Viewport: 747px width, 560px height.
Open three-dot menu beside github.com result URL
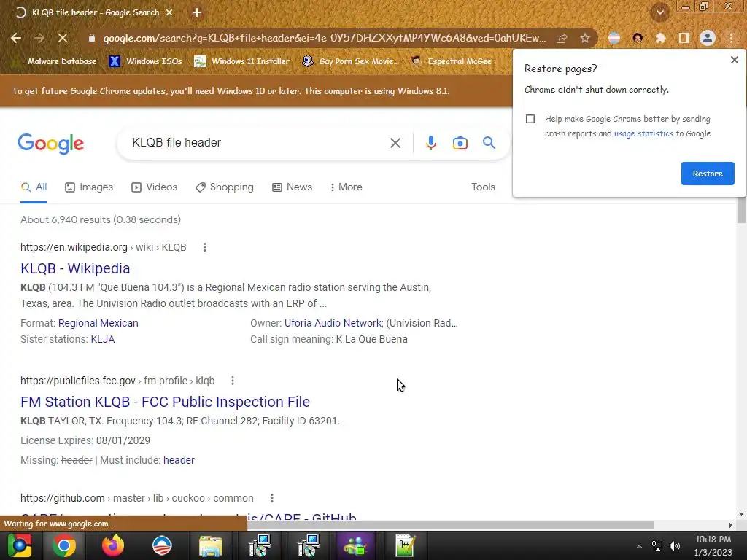click(x=272, y=498)
